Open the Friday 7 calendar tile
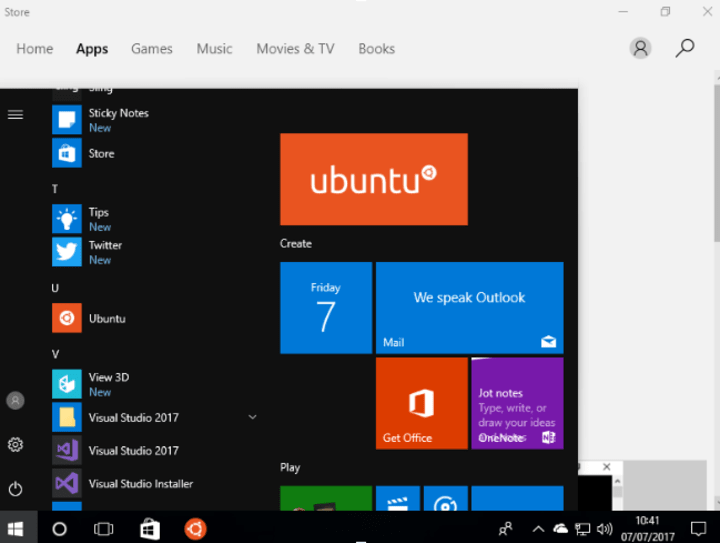 tap(326, 308)
